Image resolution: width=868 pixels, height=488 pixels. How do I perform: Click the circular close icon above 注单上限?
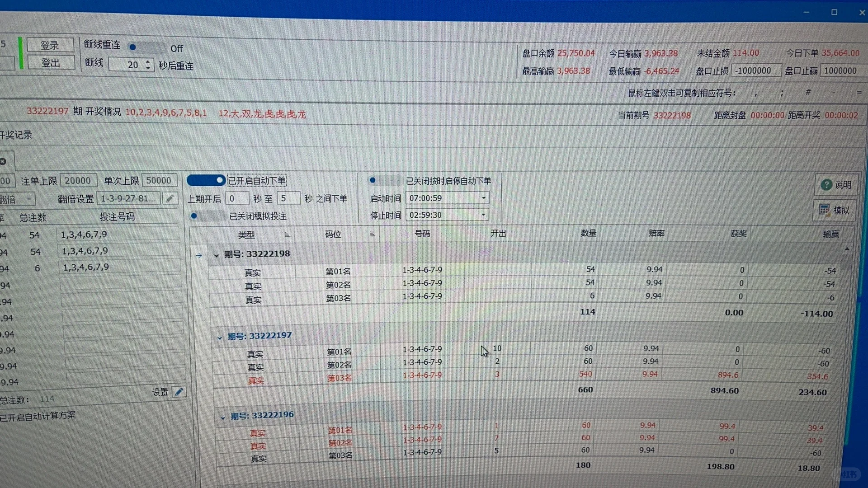(x=4, y=161)
